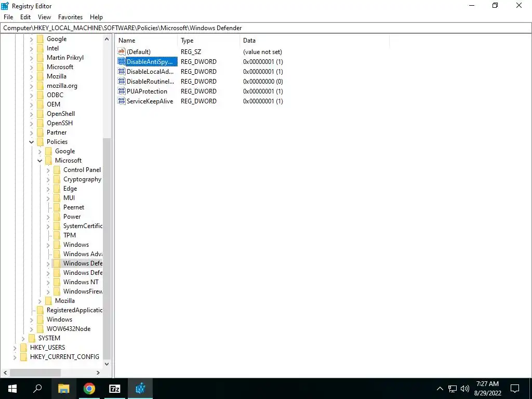The image size is (532, 399).
Task: Open the Windows Start menu
Action: click(x=12, y=389)
